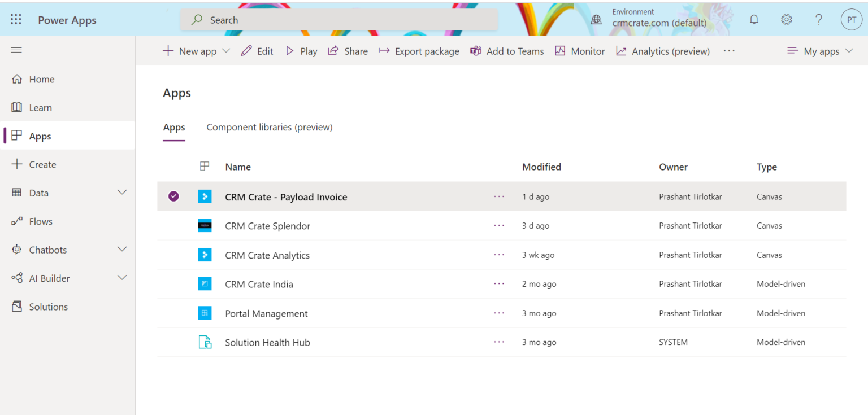Expand the Data section chevron
The image size is (868, 415).
[122, 193]
